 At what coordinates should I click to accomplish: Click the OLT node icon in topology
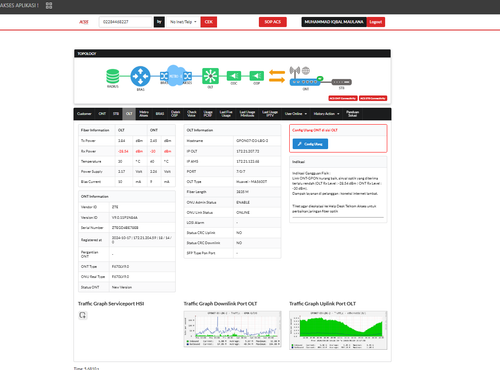pos(210,76)
